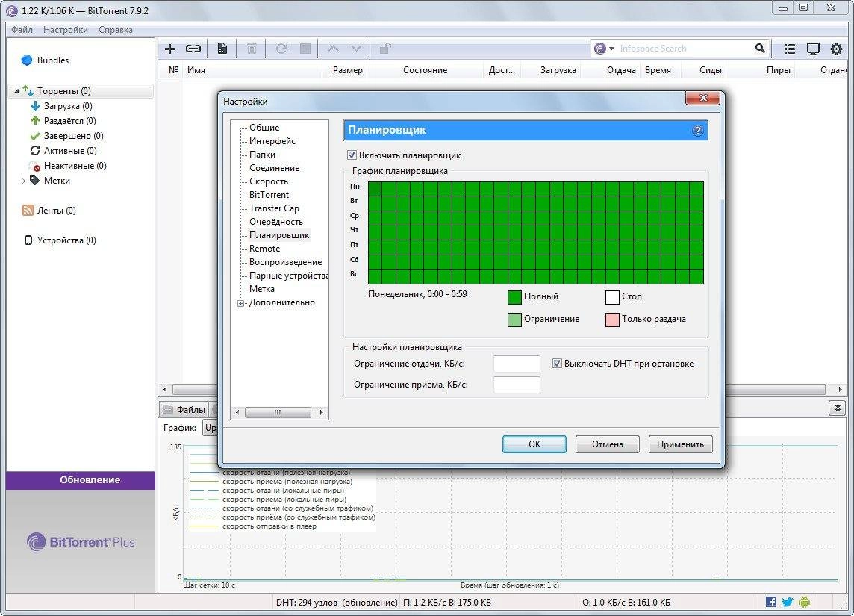The width and height of the screenshot is (854, 616).
Task: Click the Unlock Bundle padlock icon
Action: tap(385, 49)
